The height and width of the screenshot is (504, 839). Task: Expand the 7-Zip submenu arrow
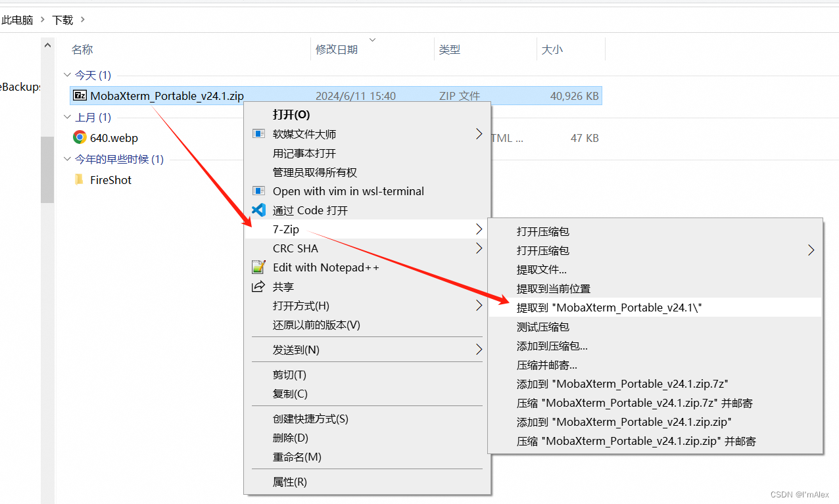[x=479, y=229]
